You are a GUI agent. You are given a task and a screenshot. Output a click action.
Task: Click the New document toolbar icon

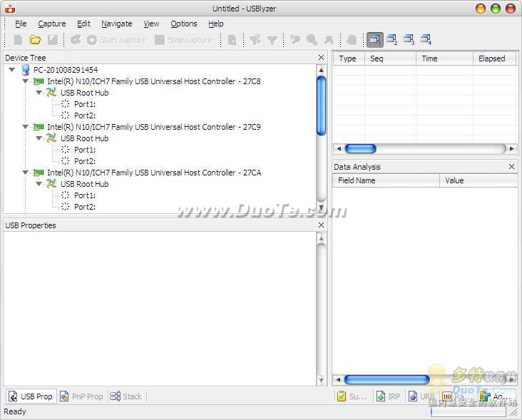18,40
